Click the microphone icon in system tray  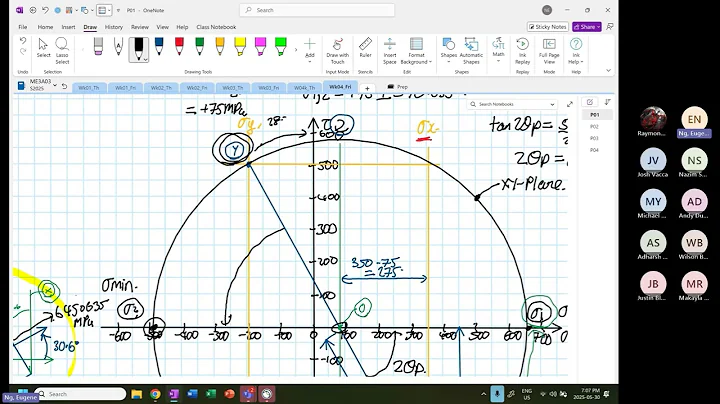pyautogui.click(x=497, y=394)
